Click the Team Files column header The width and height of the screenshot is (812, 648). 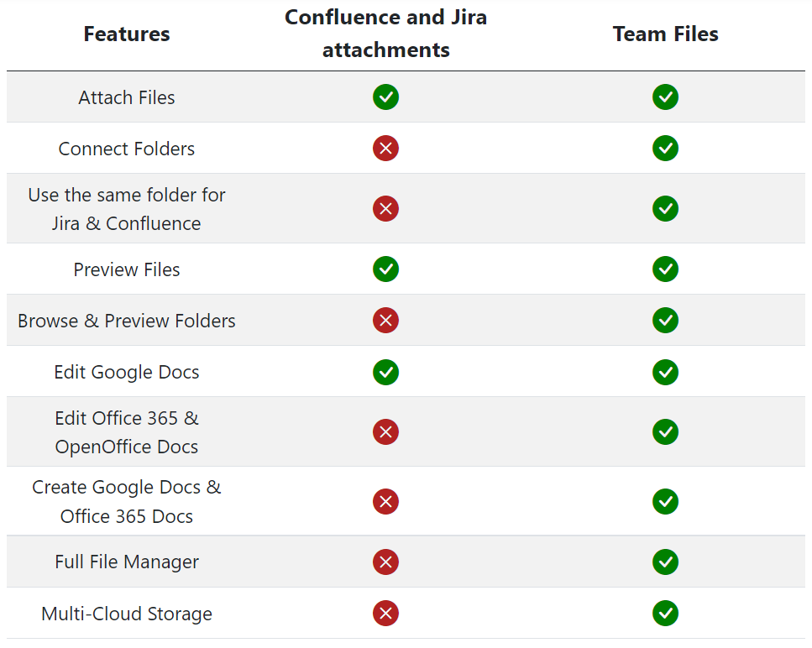[x=665, y=34]
